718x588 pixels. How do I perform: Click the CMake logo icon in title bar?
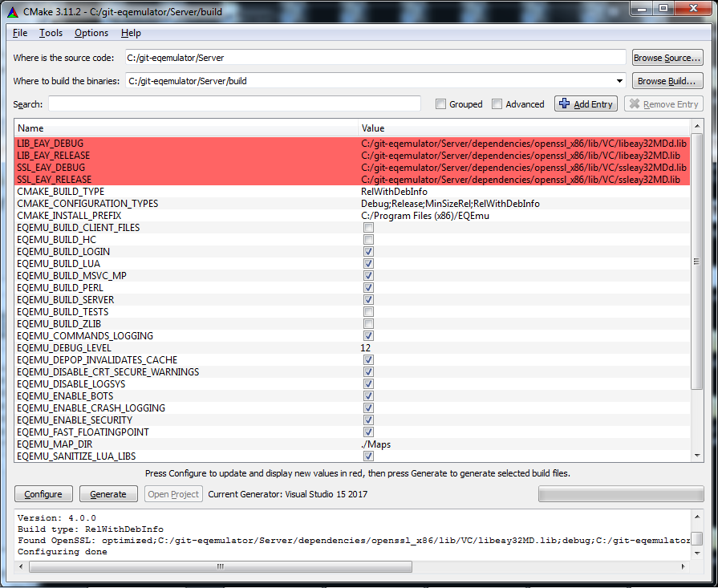pos(13,12)
